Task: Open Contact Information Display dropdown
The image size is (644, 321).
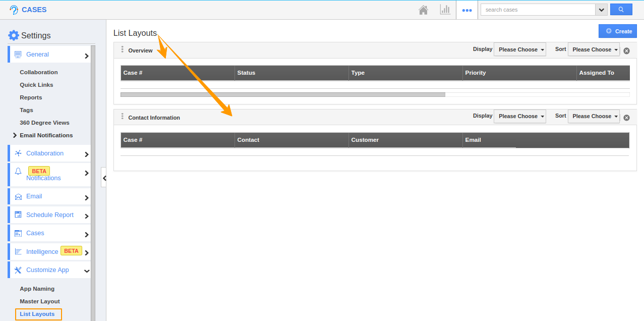Action: point(520,116)
